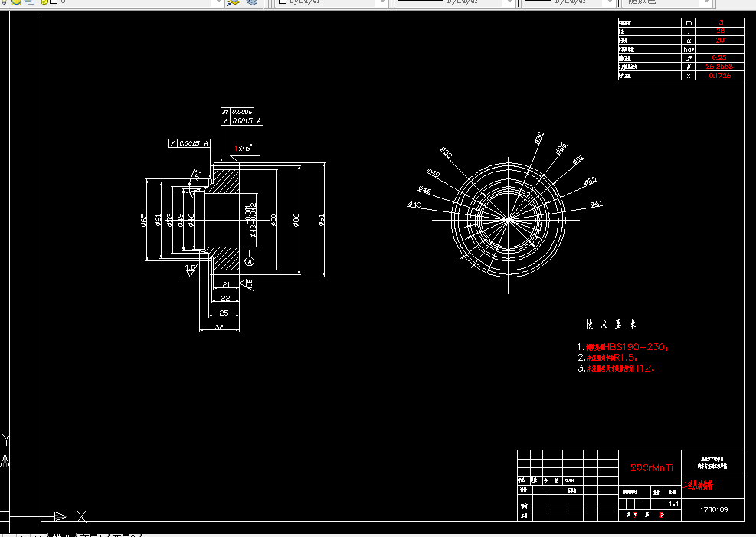Screen dimensions: 756x537
Task: Open the Layer States Manager stacked-sheets icon
Action: (252, 2)
